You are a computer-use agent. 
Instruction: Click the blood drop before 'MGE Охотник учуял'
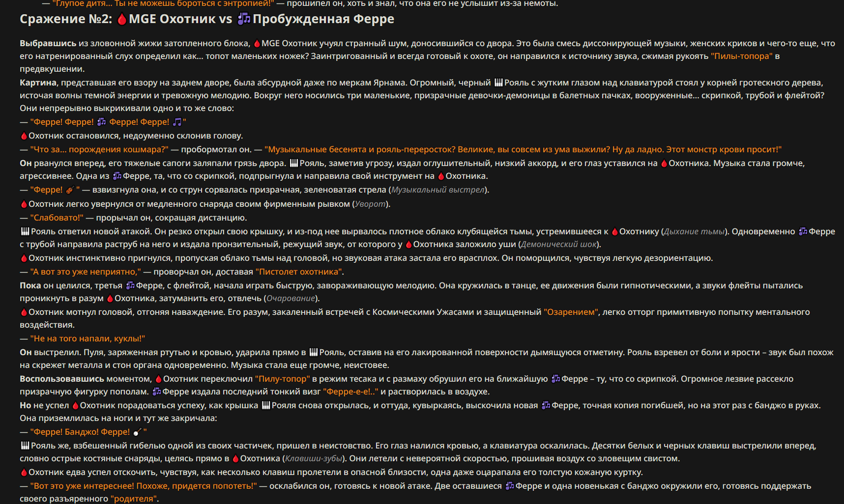click(257, 44)
